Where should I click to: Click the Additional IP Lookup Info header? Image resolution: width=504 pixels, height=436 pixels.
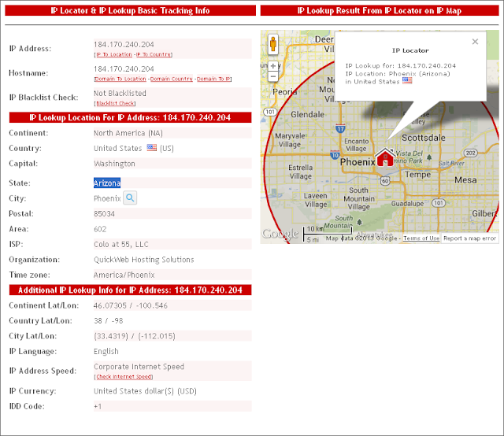pos(130,290)
